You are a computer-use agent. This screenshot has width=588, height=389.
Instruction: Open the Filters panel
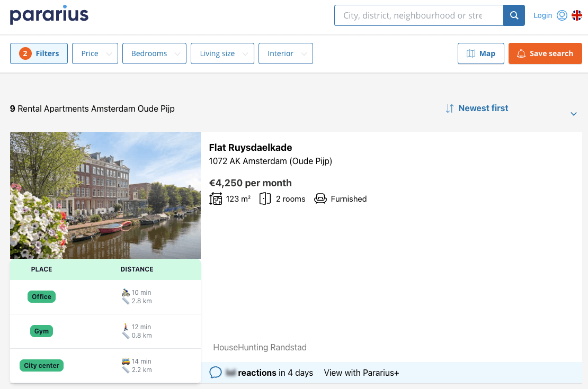point(39,53)
